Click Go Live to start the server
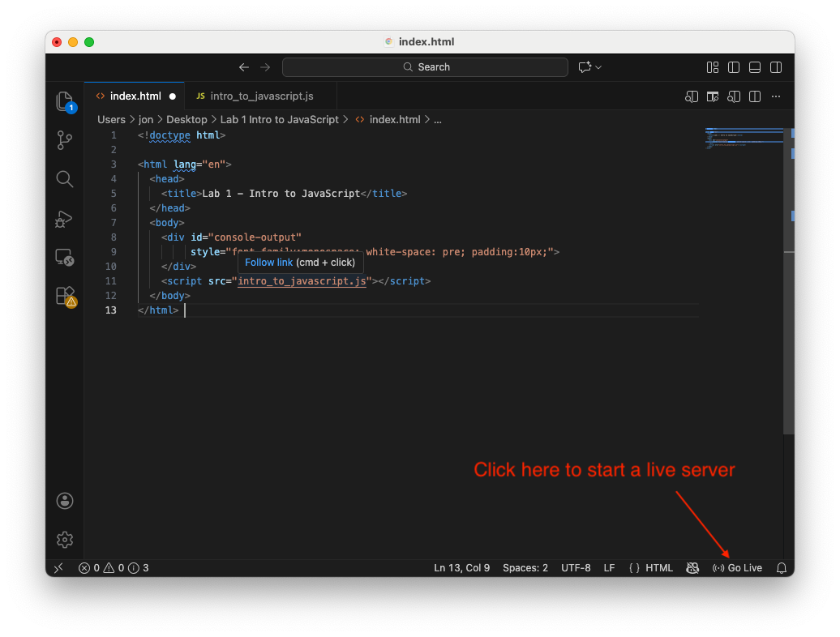 737,567
